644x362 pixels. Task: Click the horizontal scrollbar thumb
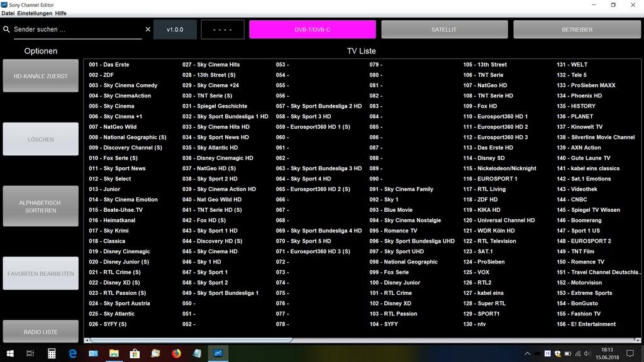191,340
